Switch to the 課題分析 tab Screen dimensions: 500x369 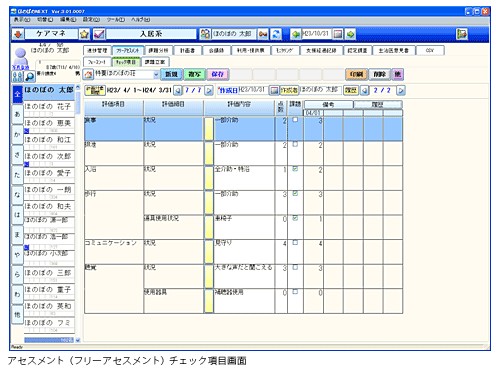pos(158,50)
